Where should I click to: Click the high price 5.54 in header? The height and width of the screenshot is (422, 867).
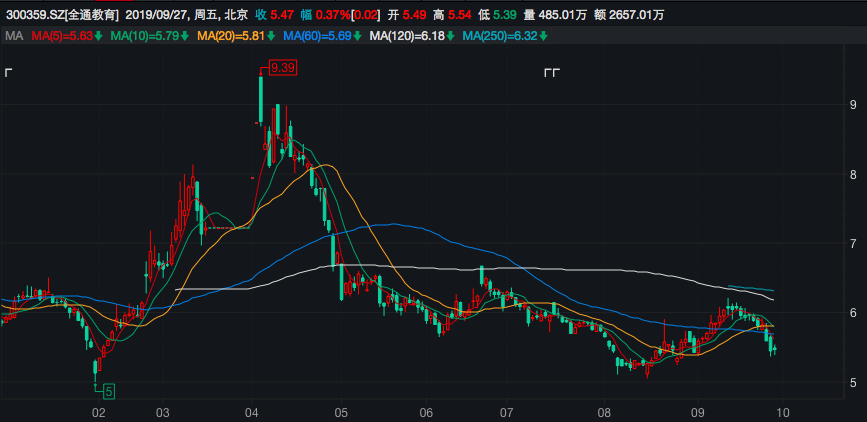[x=461, y=15]
